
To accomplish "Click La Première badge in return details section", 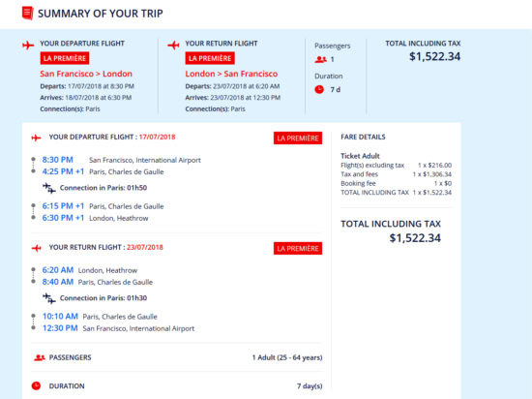I will tap(298, 249).
